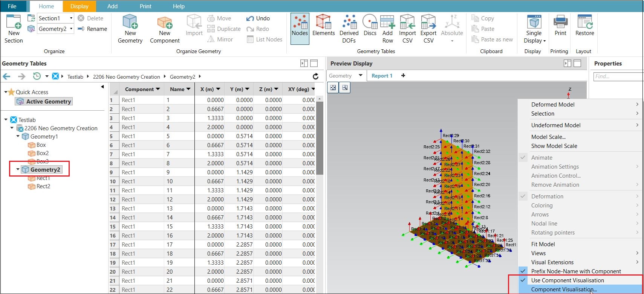Click the Copy clipboard button
644x294 pixels.
pos(483,18)
